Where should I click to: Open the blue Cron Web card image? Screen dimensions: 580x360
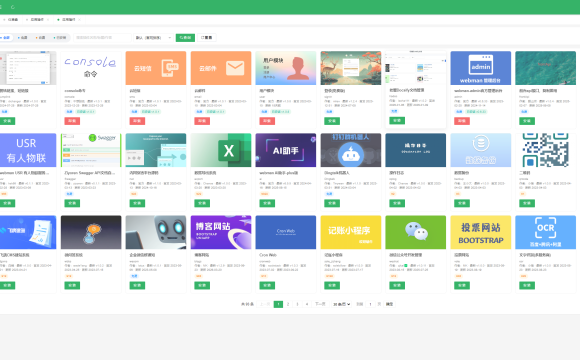click(286, 232)
